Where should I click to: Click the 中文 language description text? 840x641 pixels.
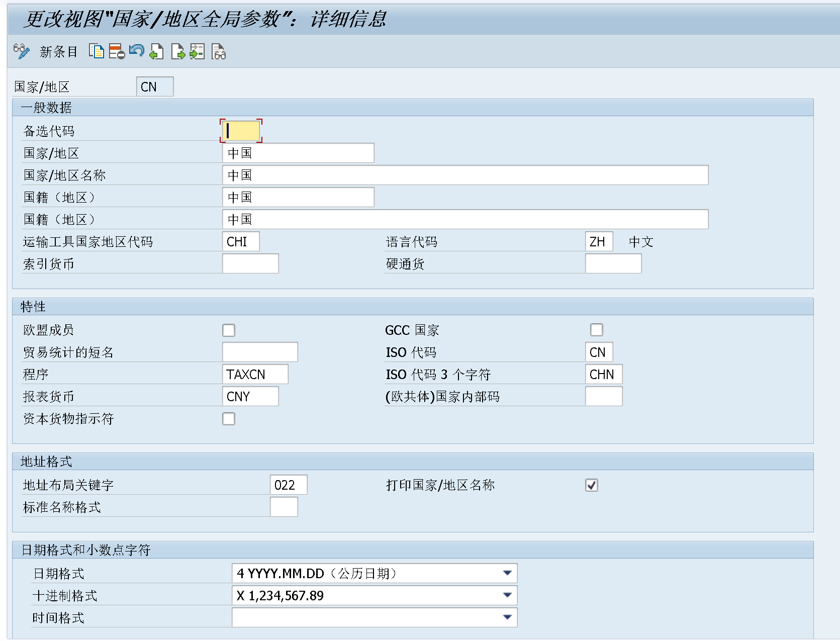click(641, 242)
